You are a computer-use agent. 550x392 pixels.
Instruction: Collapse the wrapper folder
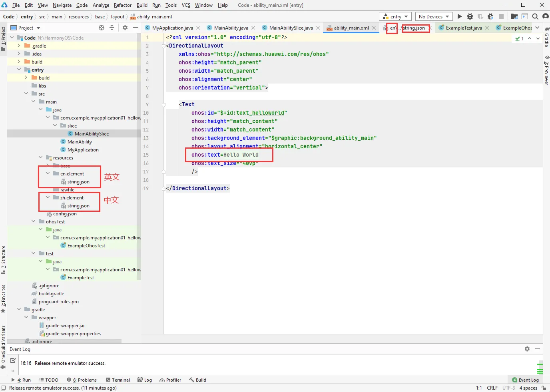pos(26,317)
